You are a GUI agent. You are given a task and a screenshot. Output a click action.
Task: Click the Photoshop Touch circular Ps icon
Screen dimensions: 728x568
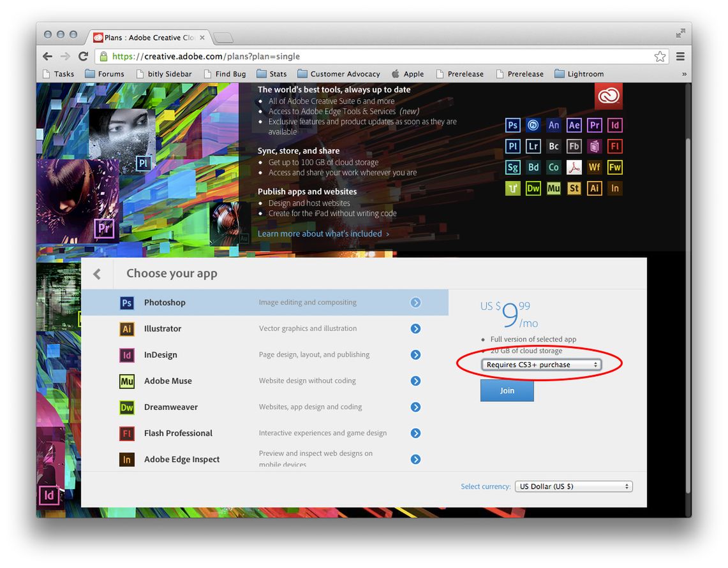coord(533,125)
